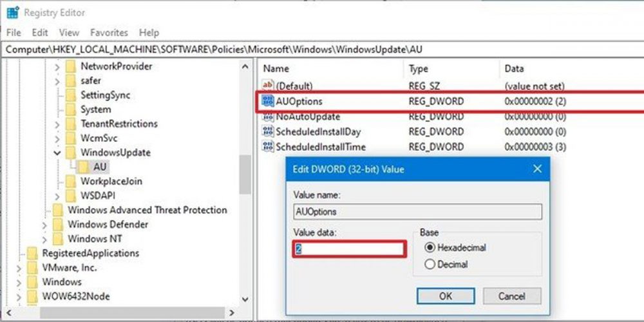Viewport: 644px width, 322px height.
Task: Select the Decimal base option
Action: (430, 264)
